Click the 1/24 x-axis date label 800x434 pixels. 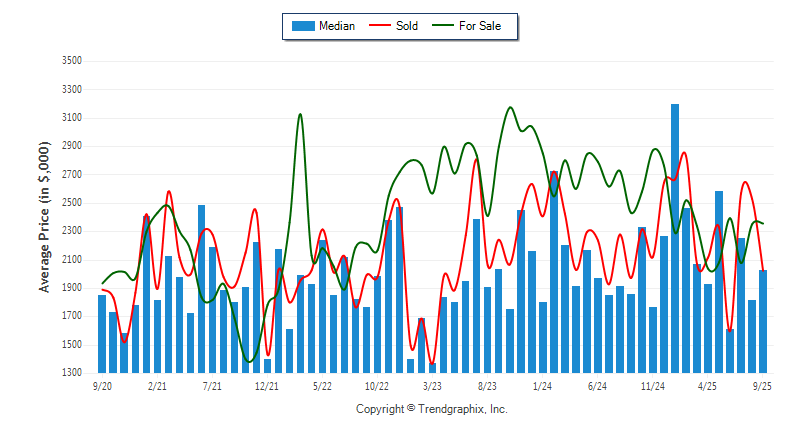click(543, 385)
